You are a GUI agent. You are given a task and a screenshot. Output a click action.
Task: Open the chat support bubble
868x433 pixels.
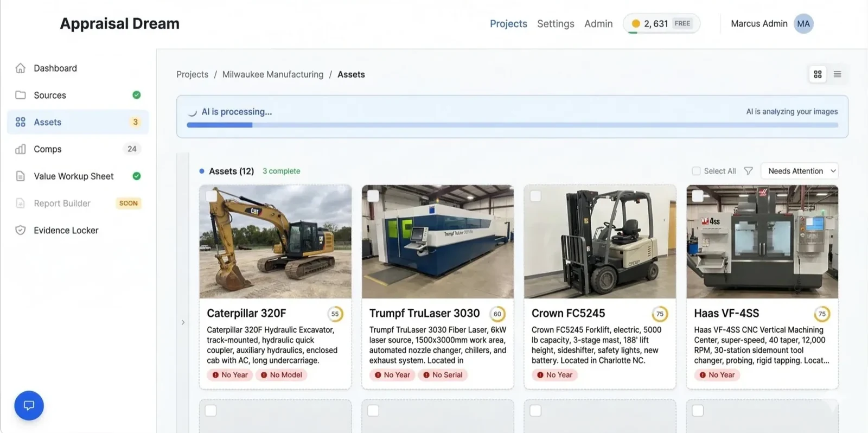[29, 405]
